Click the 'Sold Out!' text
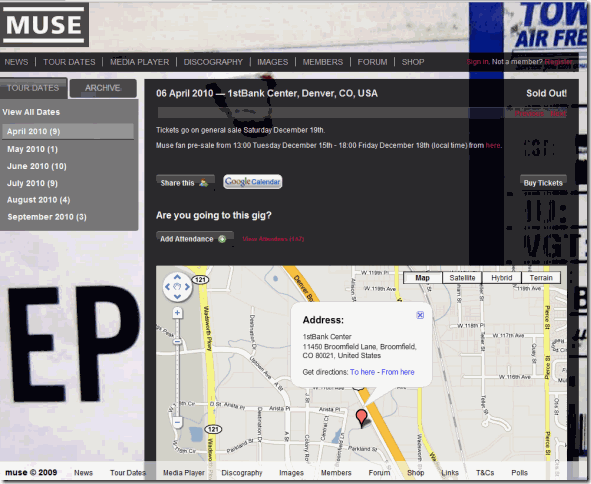 pyautogui.click(x=546, y=93)
